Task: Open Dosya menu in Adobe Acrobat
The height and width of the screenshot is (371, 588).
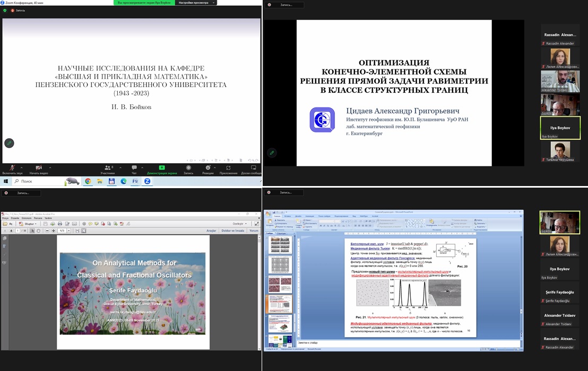Action: coord(5,218)
